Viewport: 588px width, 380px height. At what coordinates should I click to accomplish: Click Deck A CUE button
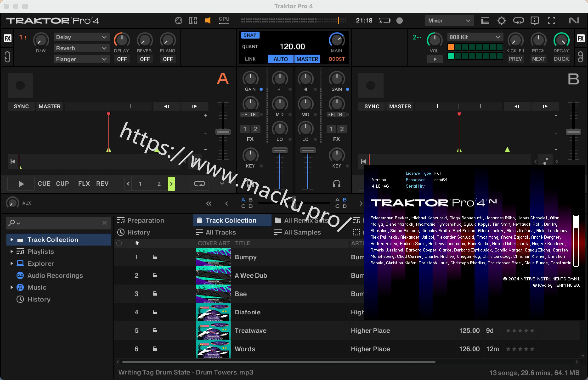tap(44, 184)
